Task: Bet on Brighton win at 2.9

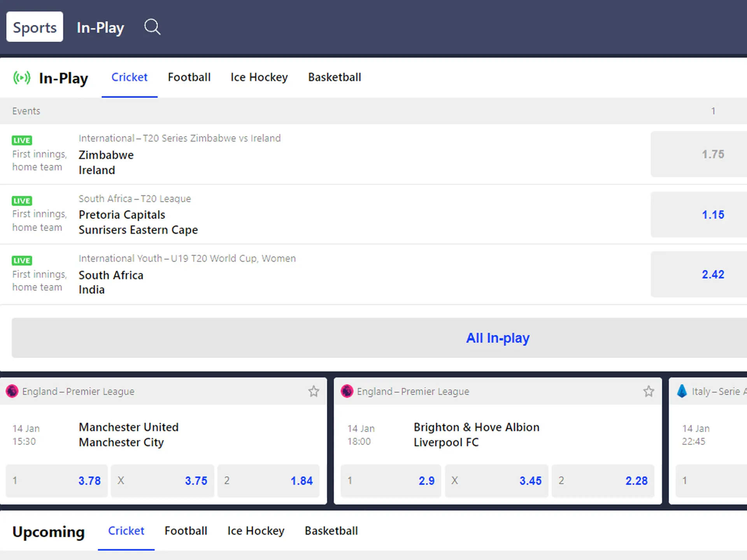Action: pos(391,481)
